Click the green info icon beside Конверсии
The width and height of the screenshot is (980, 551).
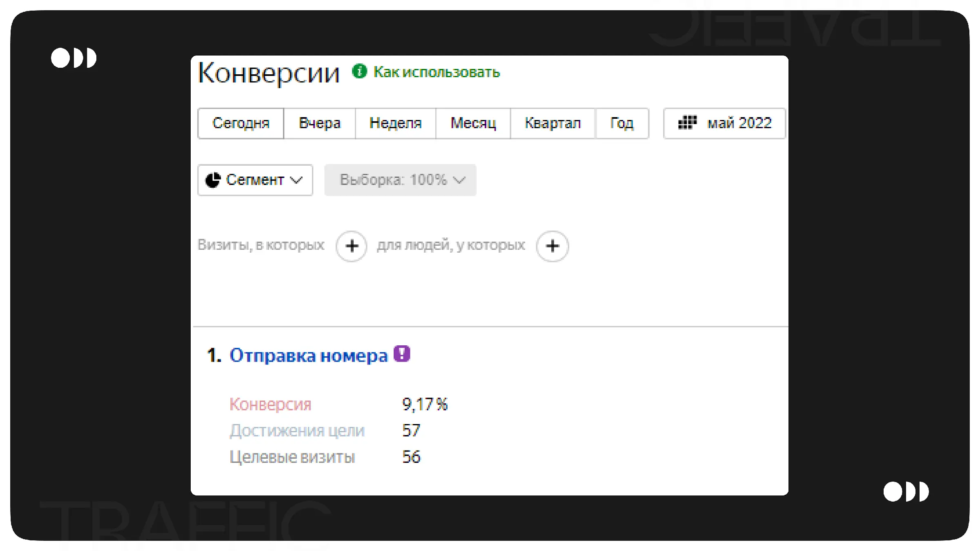pyautogui.click(x=359, y=71)
